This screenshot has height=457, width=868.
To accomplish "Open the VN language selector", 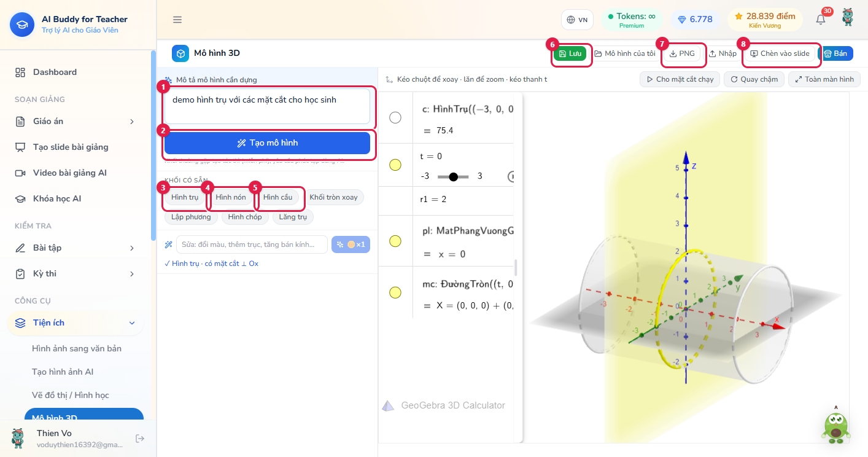I will point(577,20).
